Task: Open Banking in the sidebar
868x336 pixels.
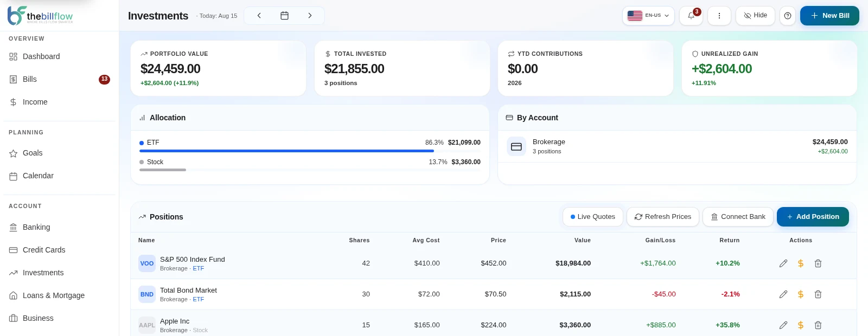Action: [60, 227]
